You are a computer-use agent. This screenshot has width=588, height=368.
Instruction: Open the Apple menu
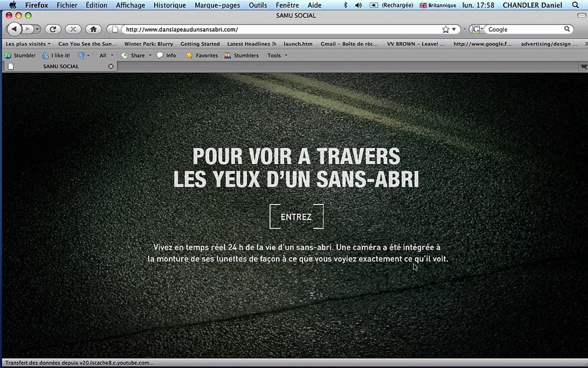(x=13, y=5)
